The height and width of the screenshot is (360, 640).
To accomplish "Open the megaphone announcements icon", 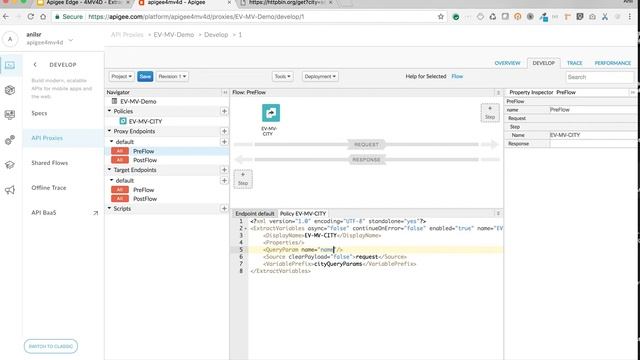I will point(10,190).
